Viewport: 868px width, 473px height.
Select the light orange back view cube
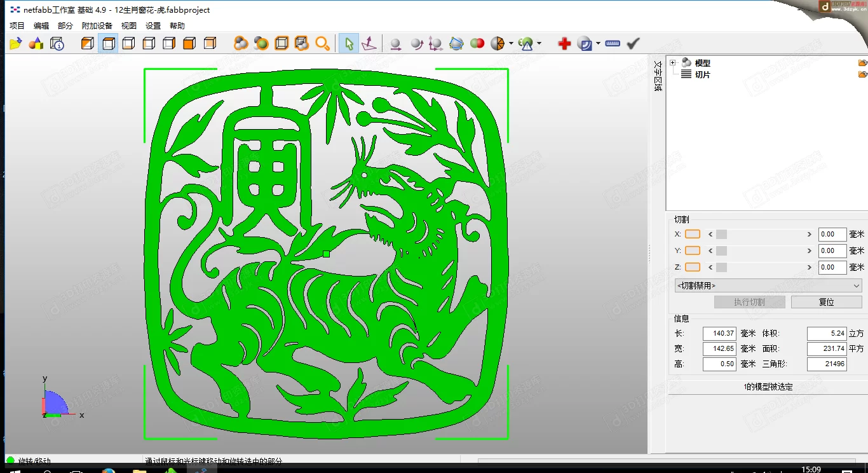(210, 43)
